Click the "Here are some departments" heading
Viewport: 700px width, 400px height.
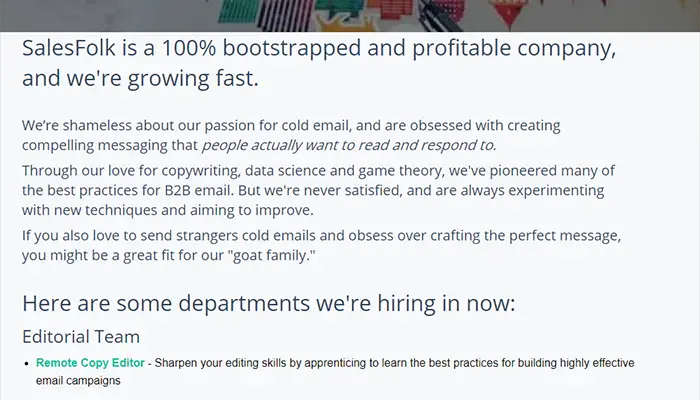[268, 303]
